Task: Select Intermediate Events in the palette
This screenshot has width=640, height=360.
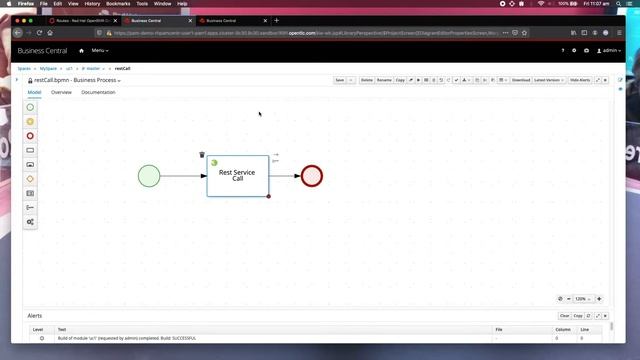Action: [30, 122]
